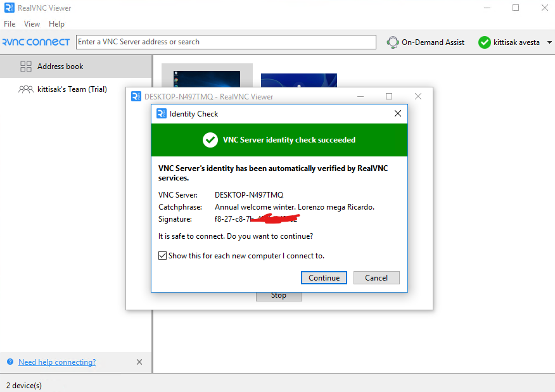Close the RealVNC Viewer main window
Image resolution: width=555 pixels, height=392 pixels.
click(x=545, y=8)
